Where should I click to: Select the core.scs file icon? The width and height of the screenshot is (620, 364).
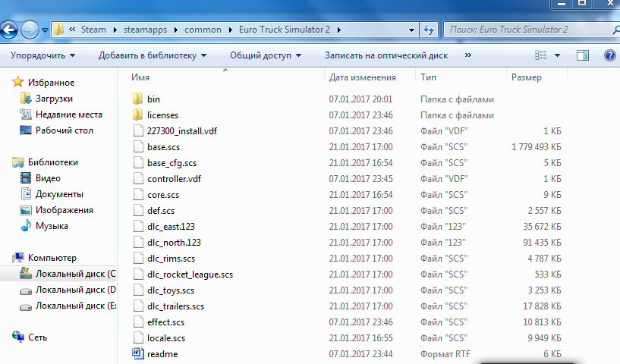[x=138, y=194]
